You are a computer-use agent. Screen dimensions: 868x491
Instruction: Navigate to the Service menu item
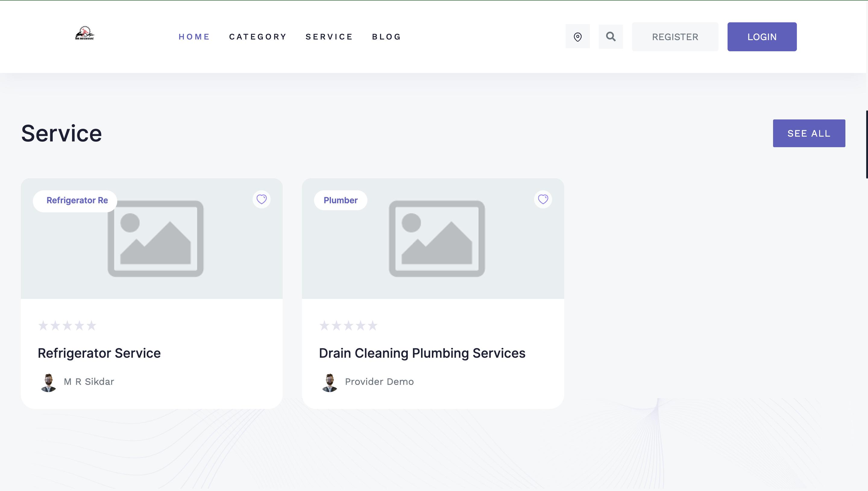(x=329, y=37)
